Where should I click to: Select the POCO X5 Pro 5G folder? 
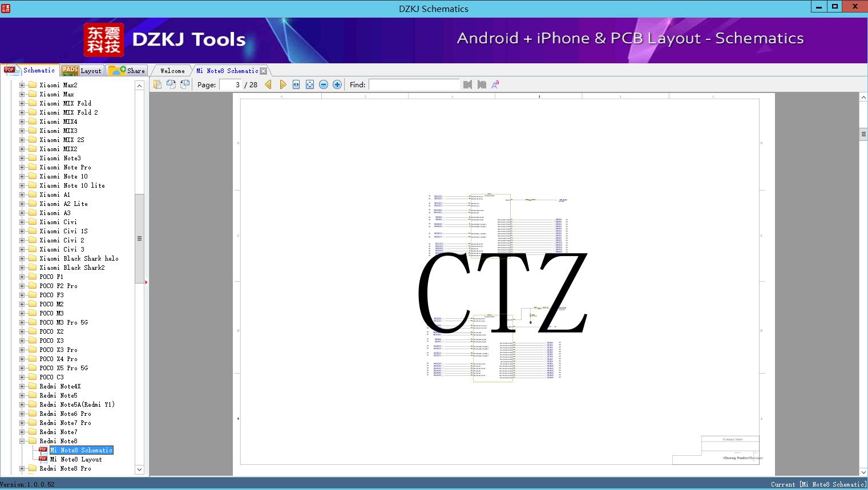pos(63,368)
